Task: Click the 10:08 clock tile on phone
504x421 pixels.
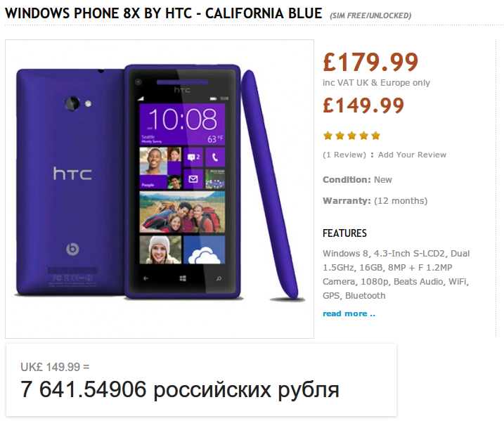Action: (182, 124)
